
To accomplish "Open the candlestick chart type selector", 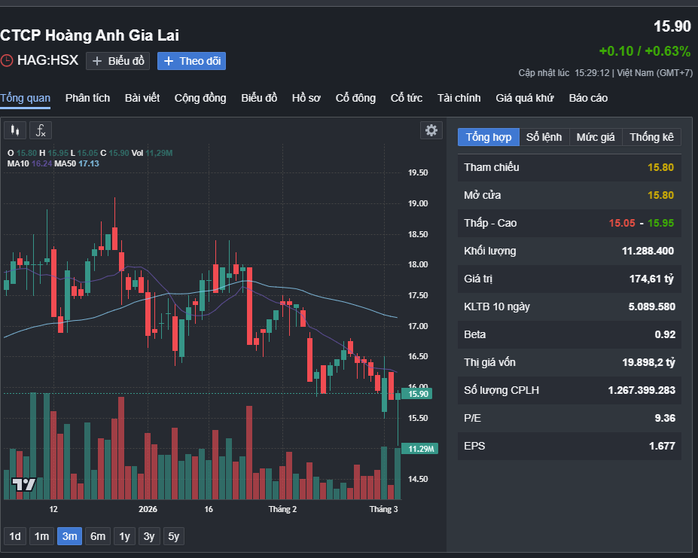I will [x=15, y=130].
